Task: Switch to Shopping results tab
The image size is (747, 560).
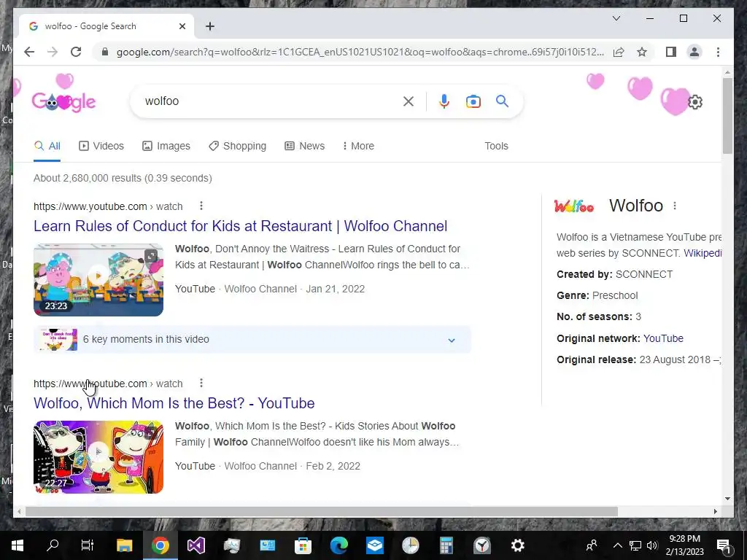Action: (x=237, y=146)
